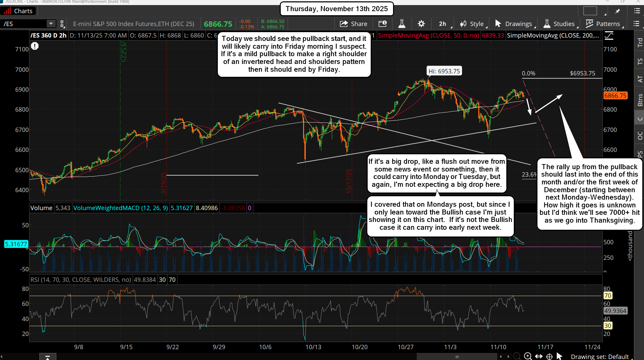Click the chart events info button beside Share

pos(383,24)
